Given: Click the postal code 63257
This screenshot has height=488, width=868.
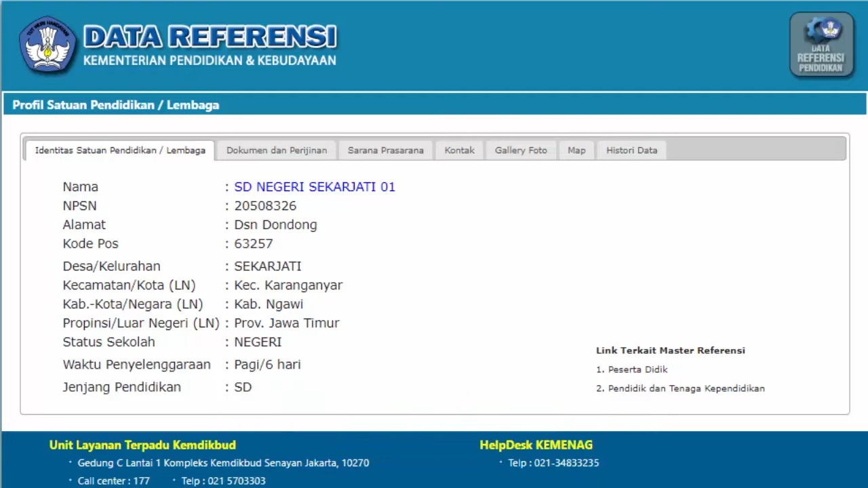Looking at the screenshot, I should pos(254,244).
